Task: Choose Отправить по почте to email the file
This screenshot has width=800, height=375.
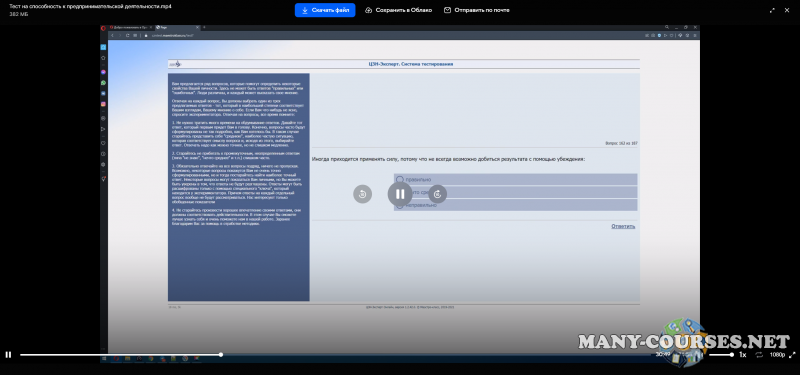Action: [x=477, y=10]
